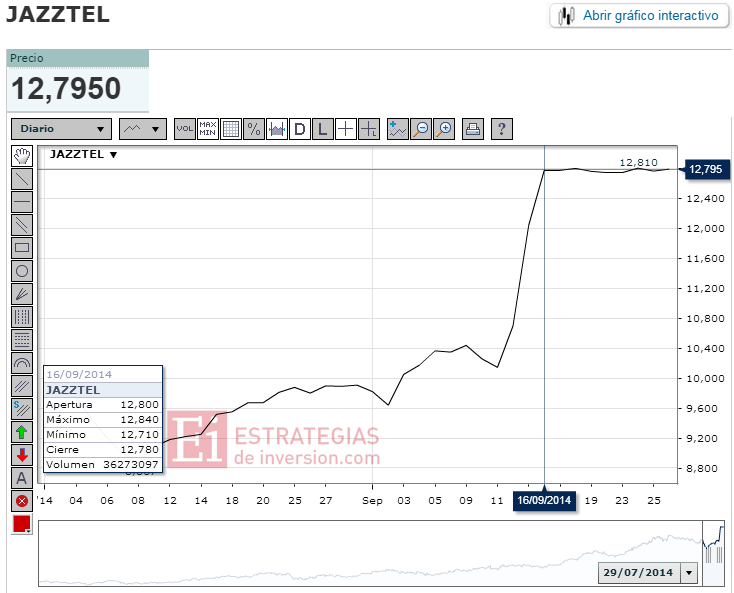Select the horizontal line tool
Screen dimensions: 734x593
click(22, 202)
